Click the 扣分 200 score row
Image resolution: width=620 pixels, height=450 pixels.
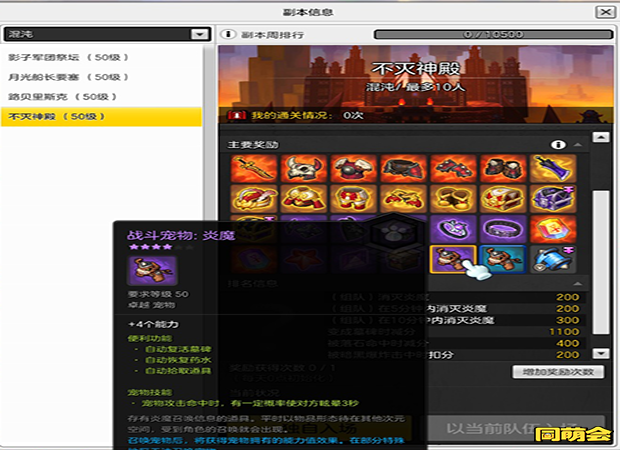pos(456,355)
